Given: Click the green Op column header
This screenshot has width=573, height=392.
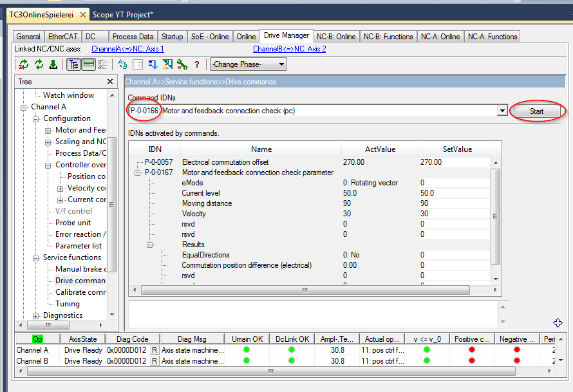Looking at the screenshot, I should (37, 339).
